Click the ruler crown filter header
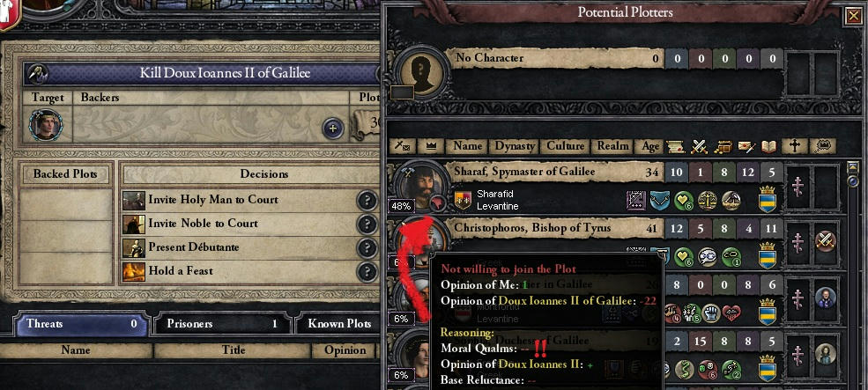 (x=430, y=146)
